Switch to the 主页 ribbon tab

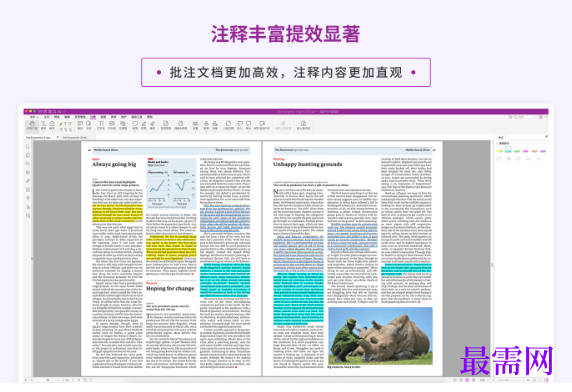(47, 117)
